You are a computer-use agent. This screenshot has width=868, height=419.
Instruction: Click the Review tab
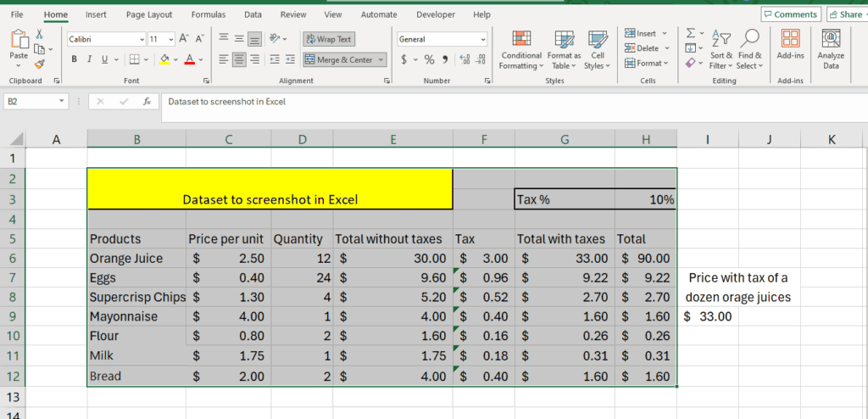point(293,14)
